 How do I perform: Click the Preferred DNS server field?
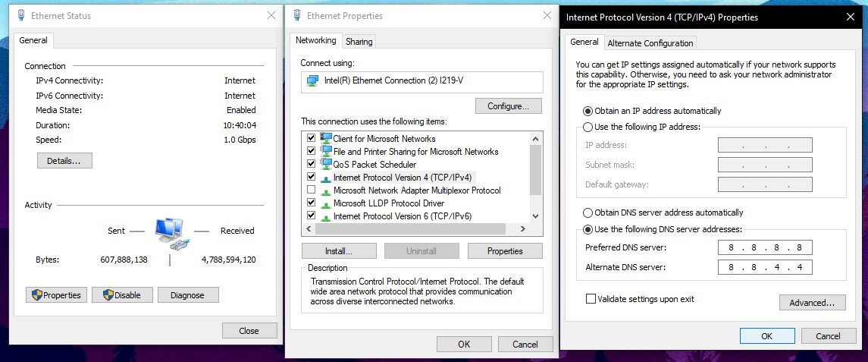pyautogui.click(x=765, y=247)
